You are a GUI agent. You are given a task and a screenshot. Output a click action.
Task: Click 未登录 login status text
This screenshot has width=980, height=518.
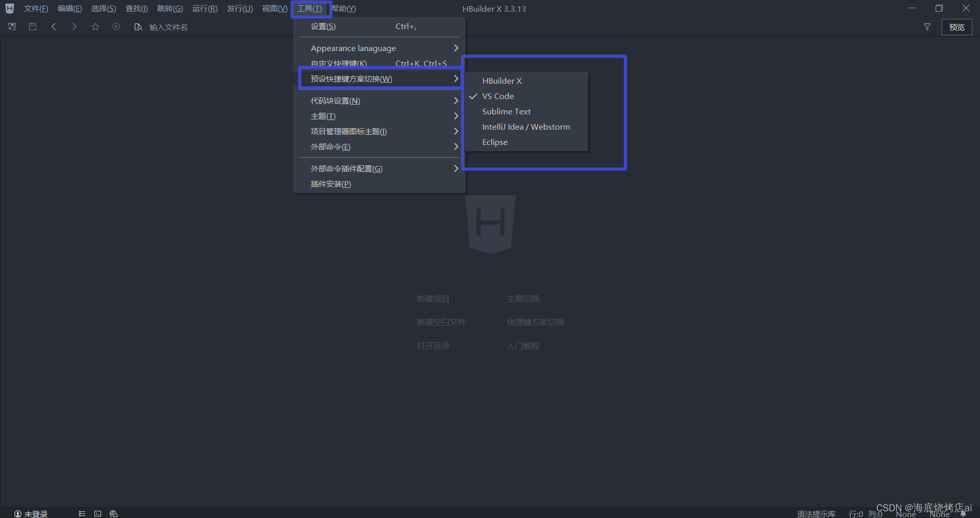point(36,514)
